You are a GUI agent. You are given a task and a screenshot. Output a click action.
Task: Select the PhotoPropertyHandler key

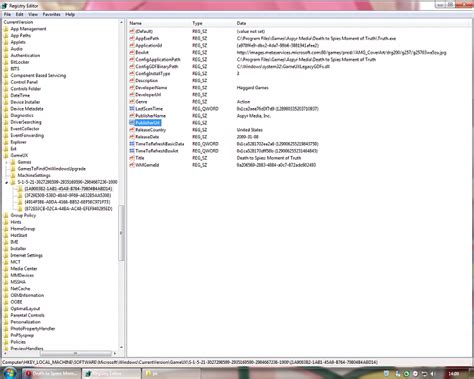coord(33,329)
